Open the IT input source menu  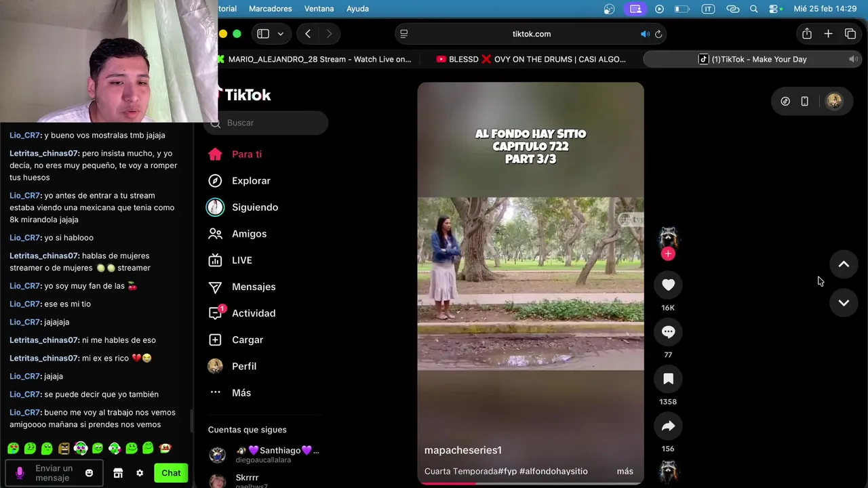coord(708,9)
